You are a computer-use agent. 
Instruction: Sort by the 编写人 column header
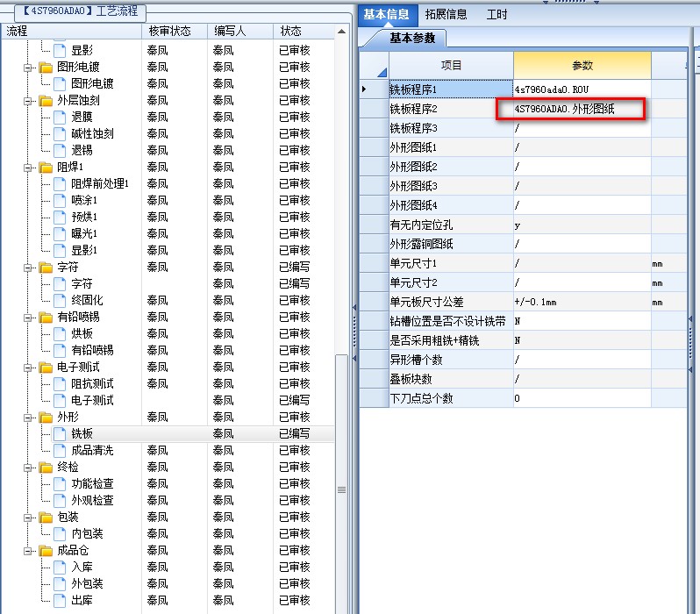(x=240, y=32)
